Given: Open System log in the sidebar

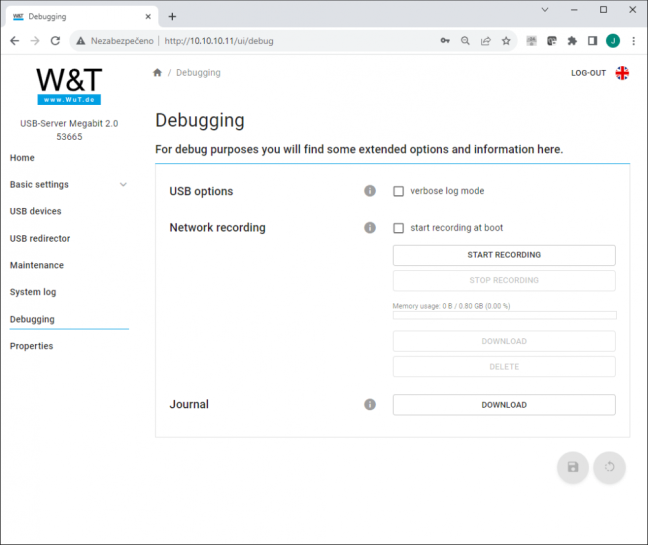Looking at the screenshot, I should pos(33,292).
